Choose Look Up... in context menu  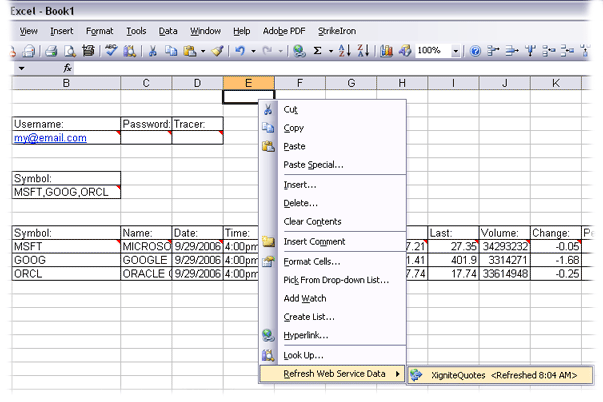pos(333,355)
